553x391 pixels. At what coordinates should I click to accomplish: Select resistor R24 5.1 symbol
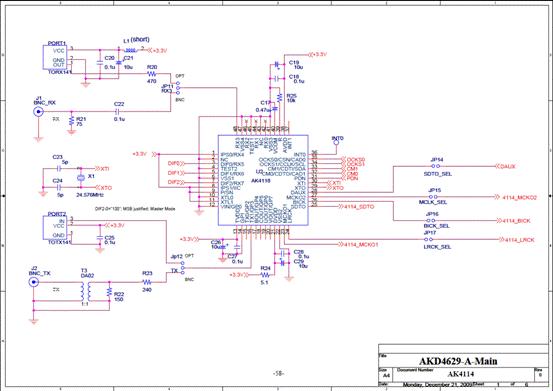[x=265, y=275]
